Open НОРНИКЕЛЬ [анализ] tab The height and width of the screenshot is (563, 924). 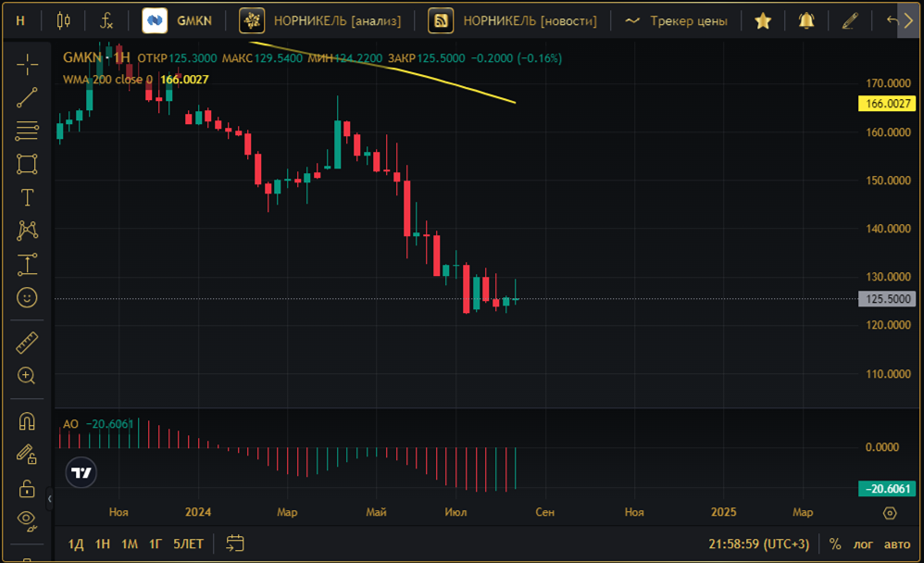(x=337, y=21)
